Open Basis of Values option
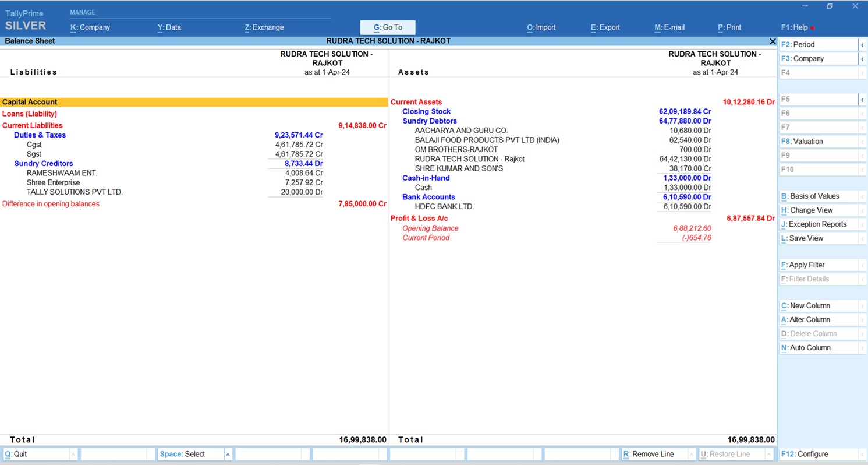This screenshot has width=868, height=465. (818, 196)
